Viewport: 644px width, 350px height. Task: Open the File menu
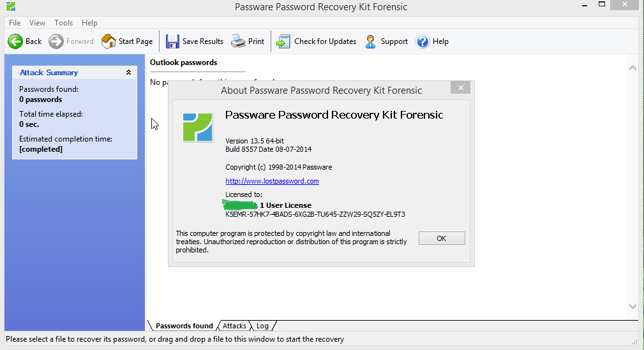click(x=15, y=23)
